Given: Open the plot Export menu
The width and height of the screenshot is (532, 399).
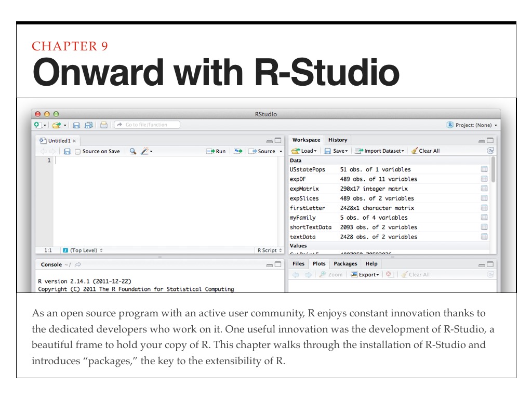Looking at the screenshot, I should 365,274.
